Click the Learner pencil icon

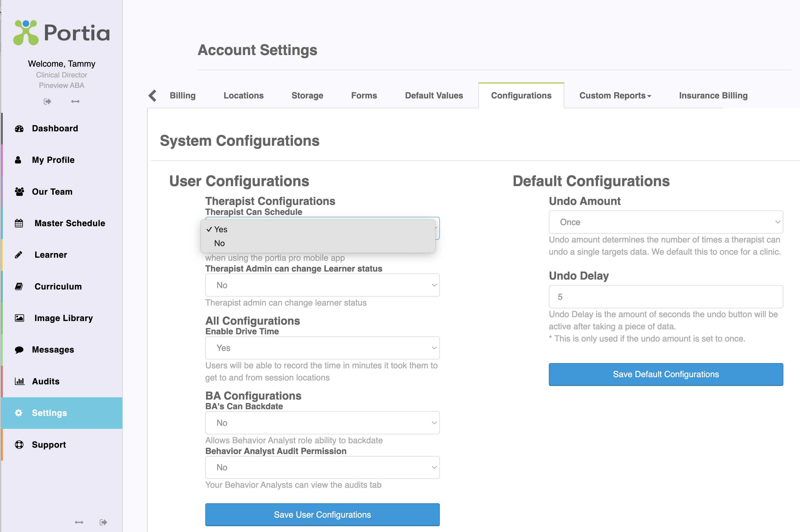19,255
